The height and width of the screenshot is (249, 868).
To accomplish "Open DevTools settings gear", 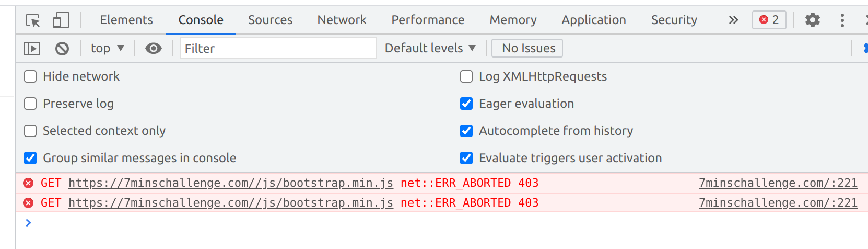I will [x=812, y=20].
